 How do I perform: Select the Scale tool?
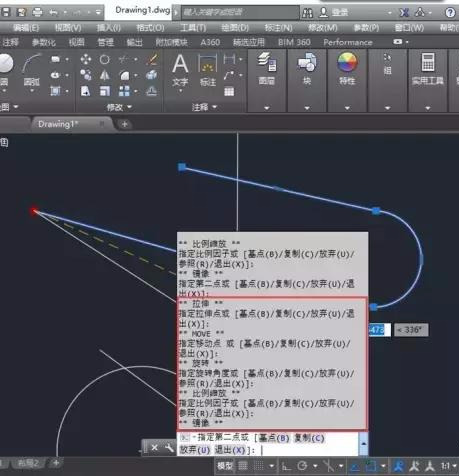coord(105,91)
